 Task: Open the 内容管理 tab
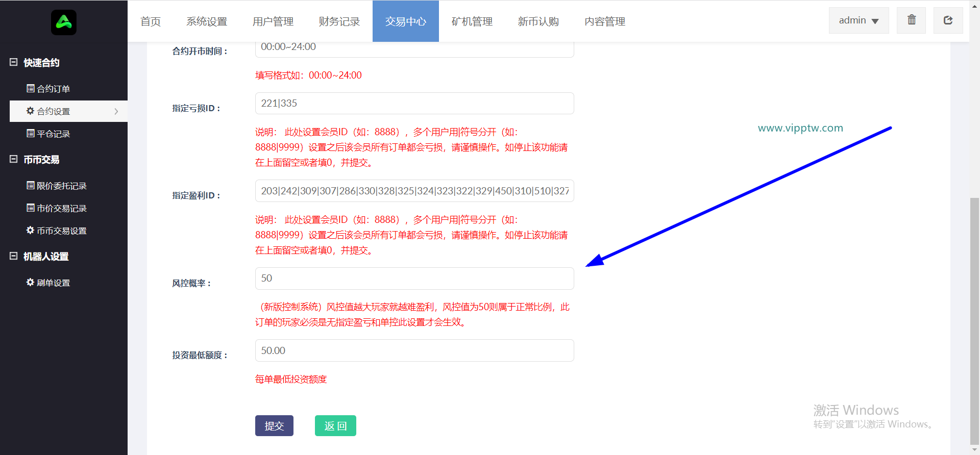click(x=605, y=21)
